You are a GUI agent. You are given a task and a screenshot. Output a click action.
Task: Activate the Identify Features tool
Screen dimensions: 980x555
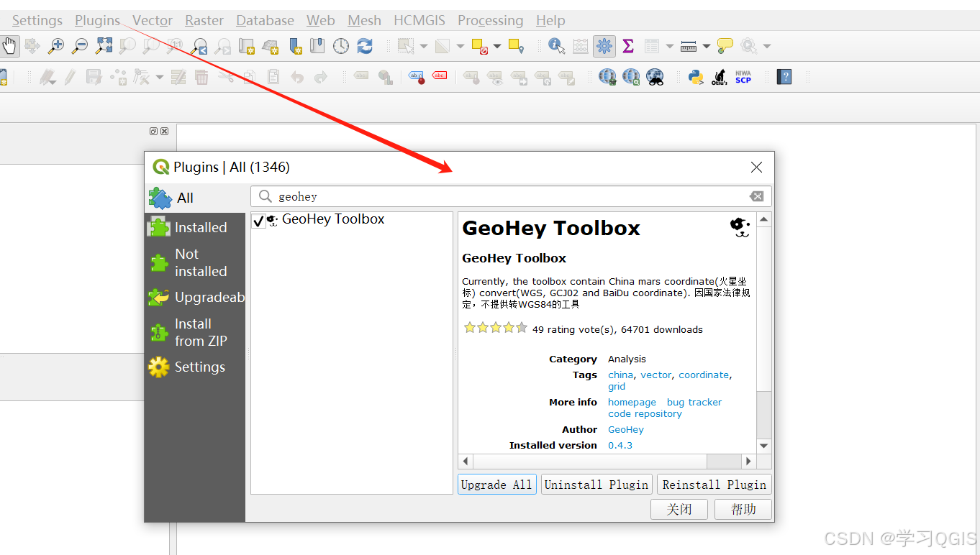pyautogui.click(x=556, y=46)
